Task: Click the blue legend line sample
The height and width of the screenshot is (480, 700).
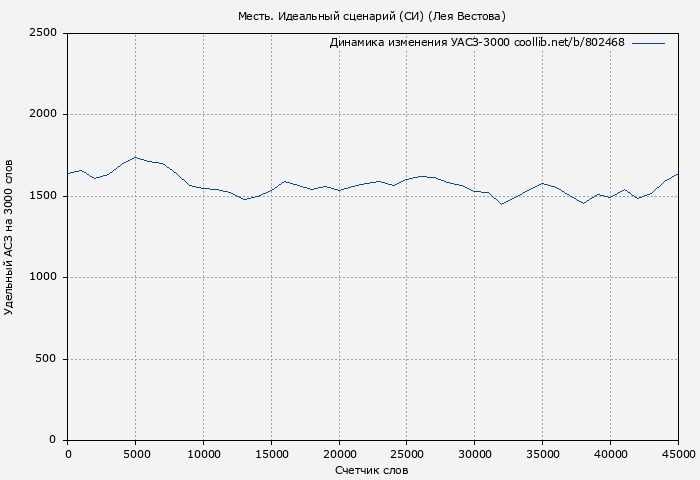Action: [x=648, y=43]
